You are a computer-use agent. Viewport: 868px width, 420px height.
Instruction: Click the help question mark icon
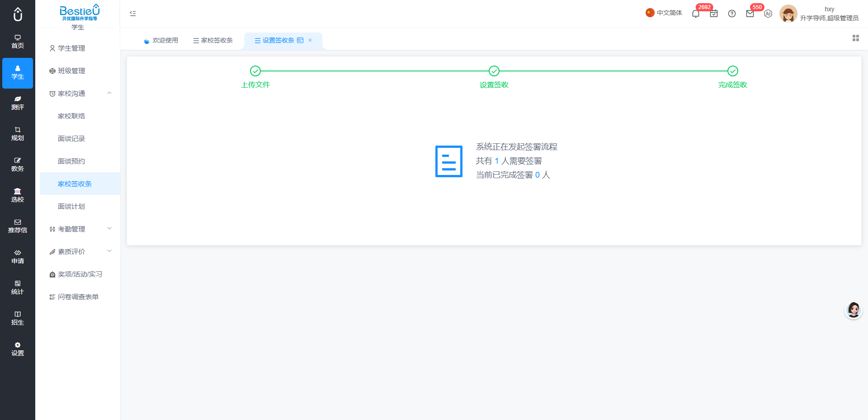pyautogui.click(x=732, y=14)
